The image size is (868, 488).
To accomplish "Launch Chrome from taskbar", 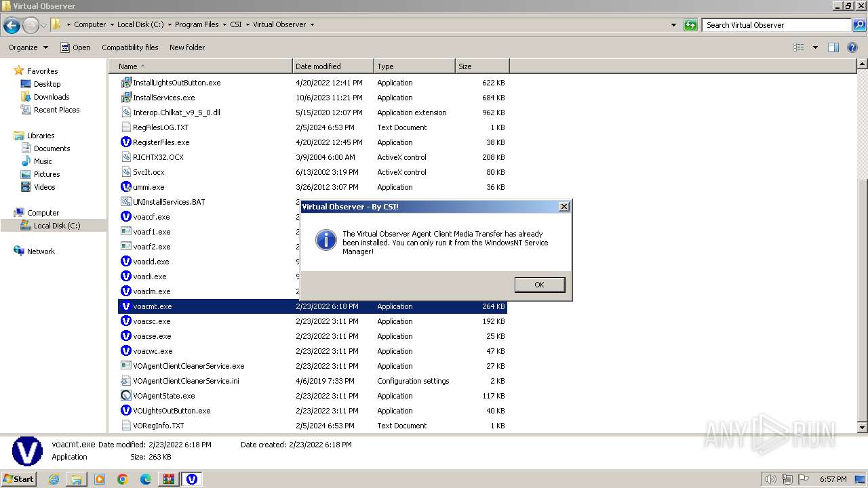I will 123,479.
